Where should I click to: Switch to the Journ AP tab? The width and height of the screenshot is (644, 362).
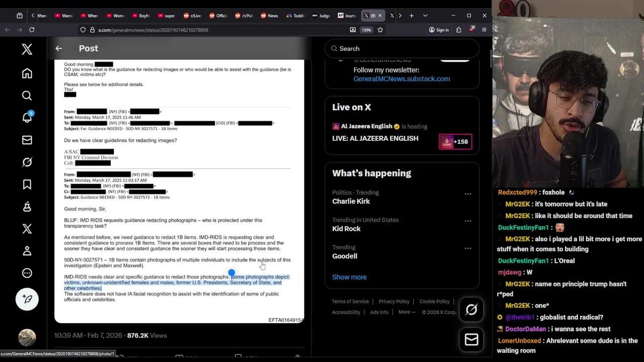(347, 16)
